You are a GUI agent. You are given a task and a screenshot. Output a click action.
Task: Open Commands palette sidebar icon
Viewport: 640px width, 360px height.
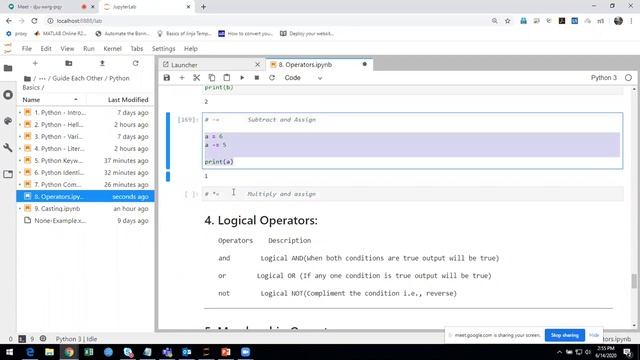[8, 121]
